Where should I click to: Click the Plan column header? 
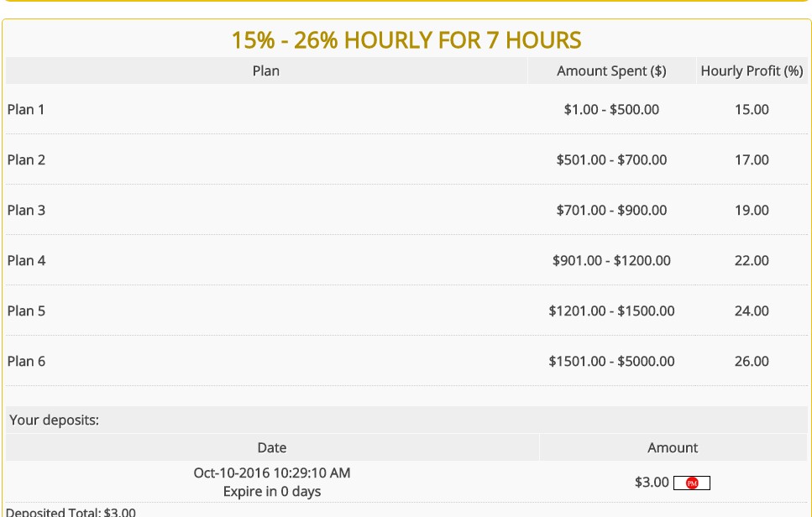coord(265,71)
